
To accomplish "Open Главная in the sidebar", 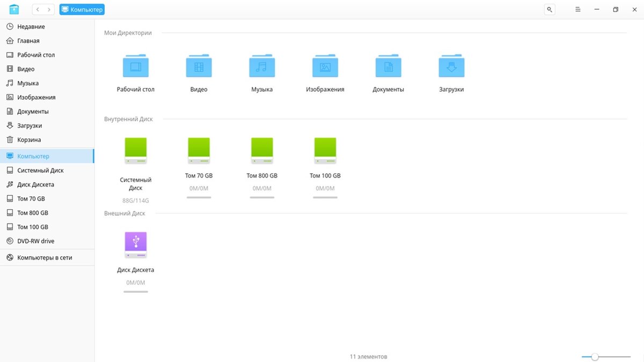I will (x=47, y=41).
